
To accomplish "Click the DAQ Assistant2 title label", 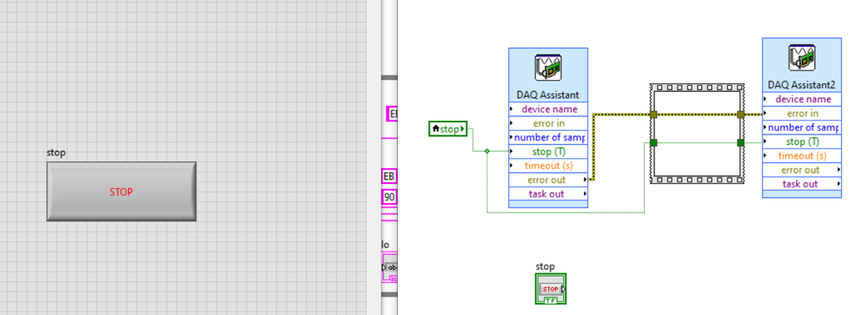I will tap(802, 84).
